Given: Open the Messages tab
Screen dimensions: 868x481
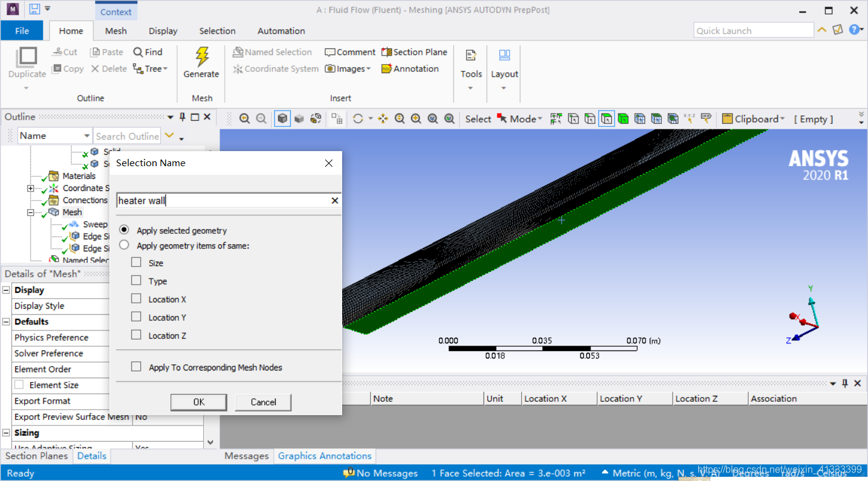Looking at the screenshot, I should point(247,456).
